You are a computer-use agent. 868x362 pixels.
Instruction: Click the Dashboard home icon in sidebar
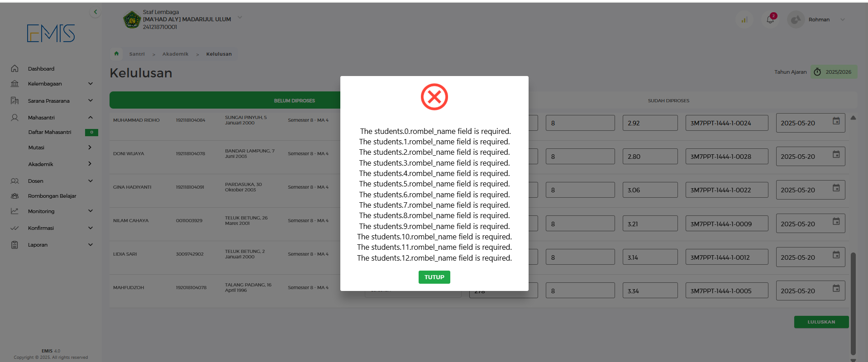point(15,69)
